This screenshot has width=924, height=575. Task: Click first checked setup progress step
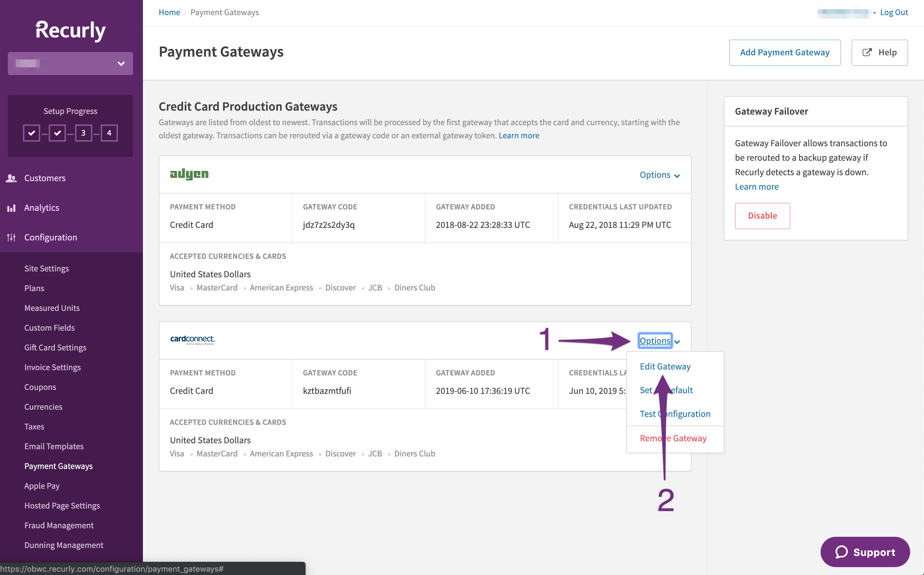[x=32, y=133]
